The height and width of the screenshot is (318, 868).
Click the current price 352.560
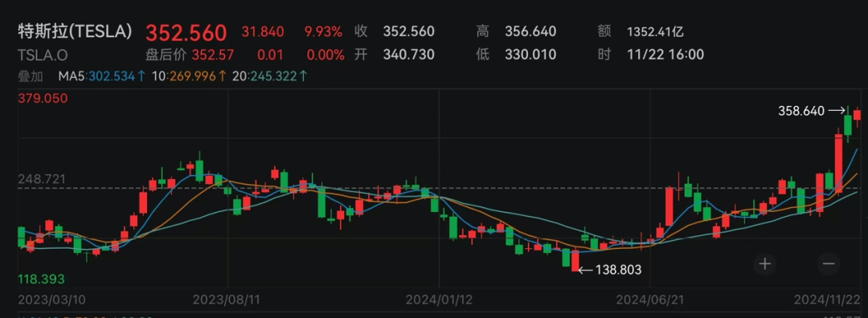pyautogui.click(x=186, y=32)
